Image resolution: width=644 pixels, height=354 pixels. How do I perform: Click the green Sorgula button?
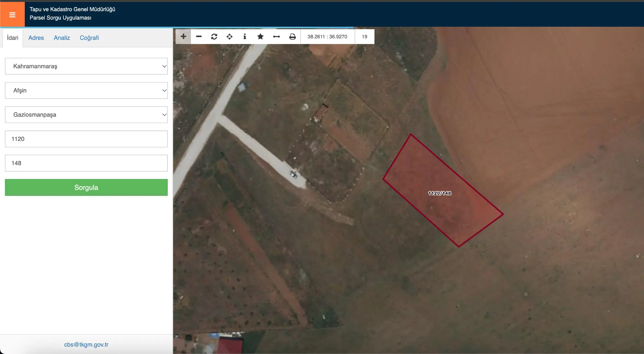[86, 187]
